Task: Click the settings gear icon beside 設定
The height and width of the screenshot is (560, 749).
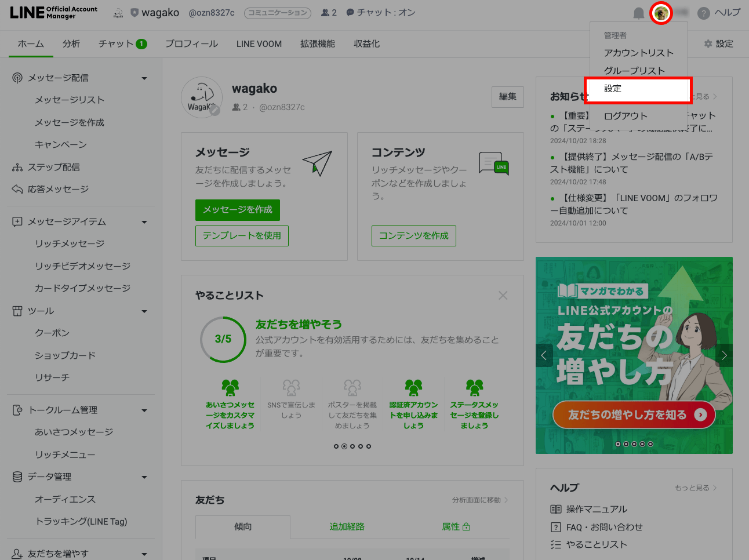Action: click(x=708, y=44)
